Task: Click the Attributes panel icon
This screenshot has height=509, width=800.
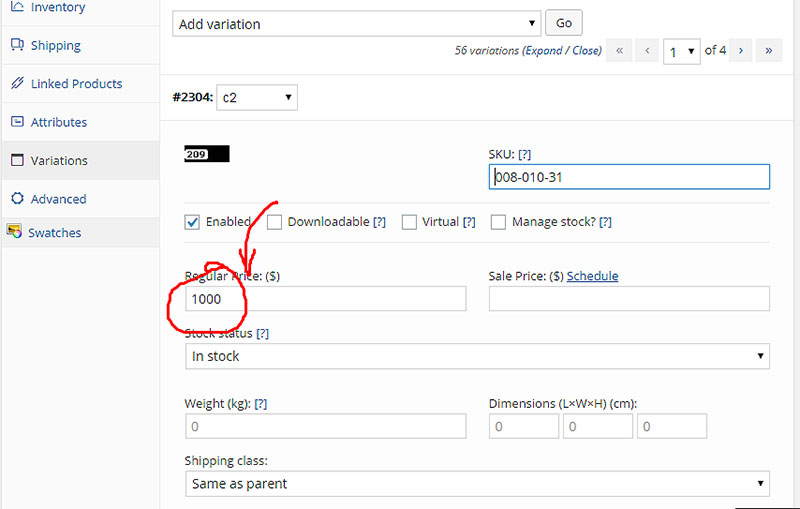Action: 17,121
